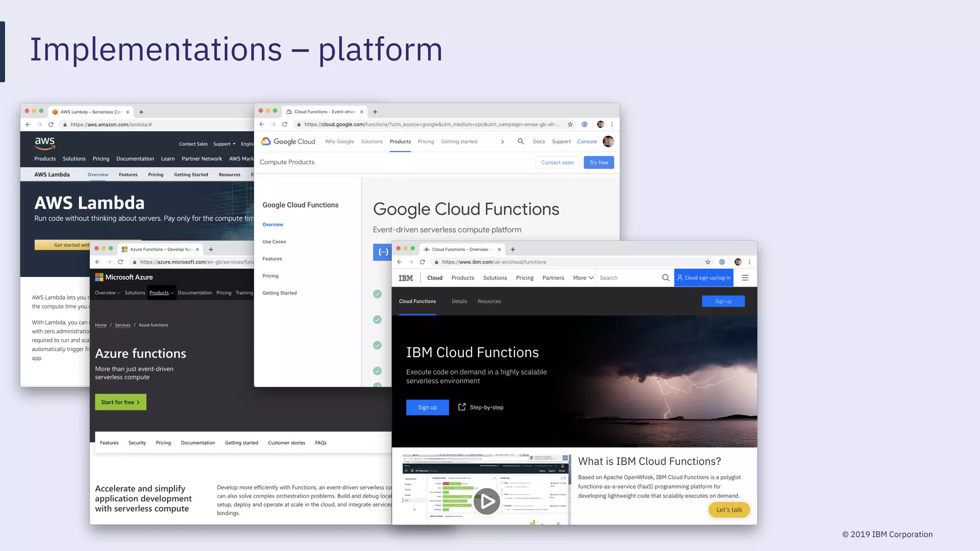Click Getting Started in Google Cloud sidebar

coord(279,293)
